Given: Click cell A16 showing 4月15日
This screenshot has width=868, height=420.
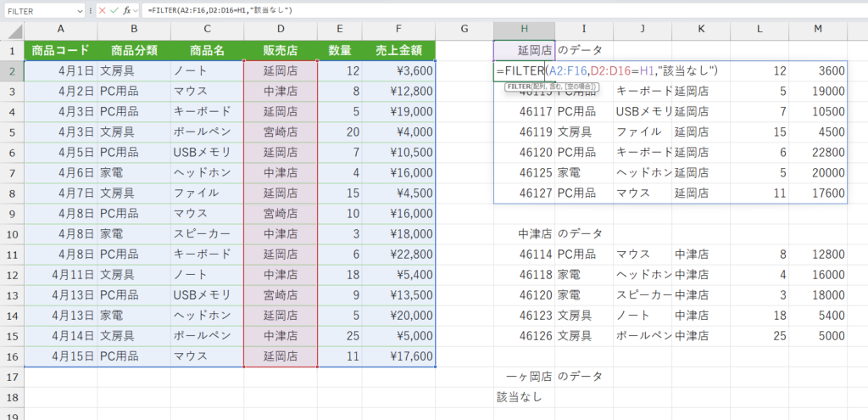Looking at the screenshot, I should pyautogui.click(x=61, y=356).
